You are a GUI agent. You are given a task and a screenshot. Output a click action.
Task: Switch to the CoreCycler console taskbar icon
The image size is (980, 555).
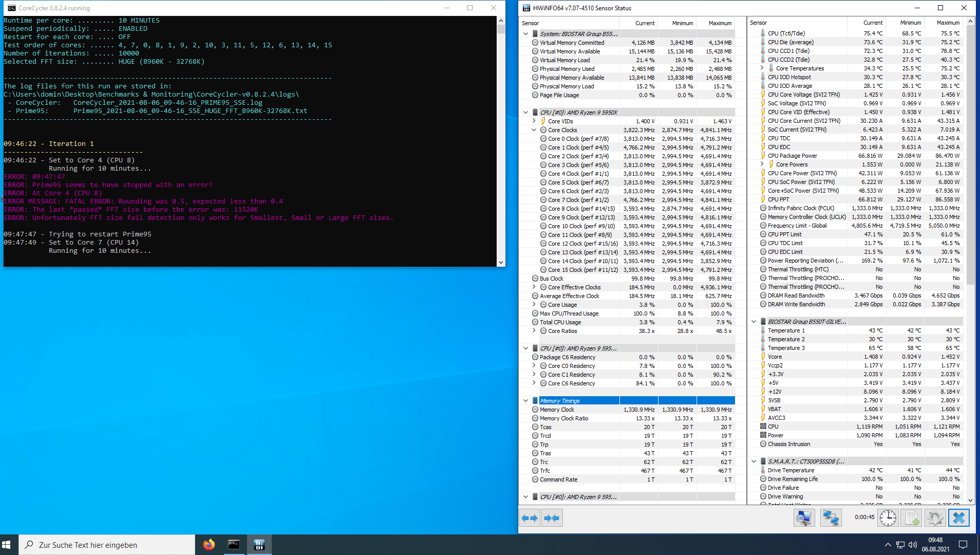(x=234, y=545)
